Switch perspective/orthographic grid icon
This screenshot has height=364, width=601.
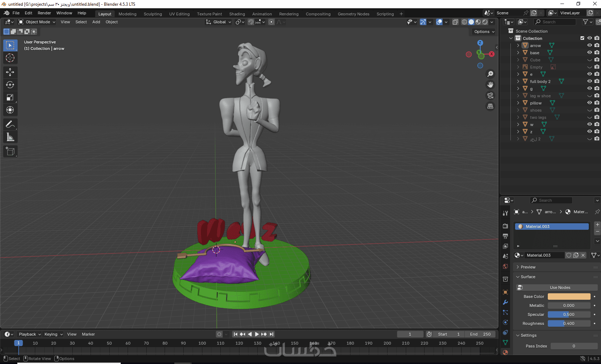tap(490, 106)
